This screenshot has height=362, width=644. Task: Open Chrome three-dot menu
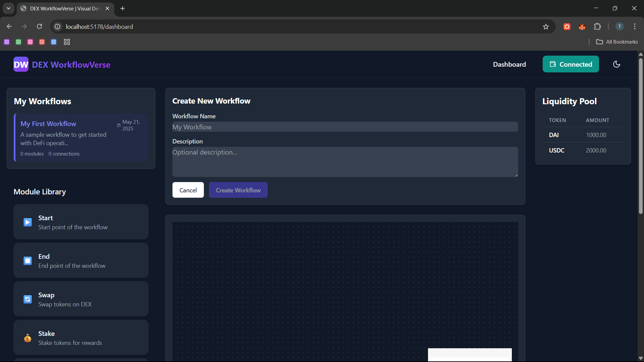coord(635,26)
